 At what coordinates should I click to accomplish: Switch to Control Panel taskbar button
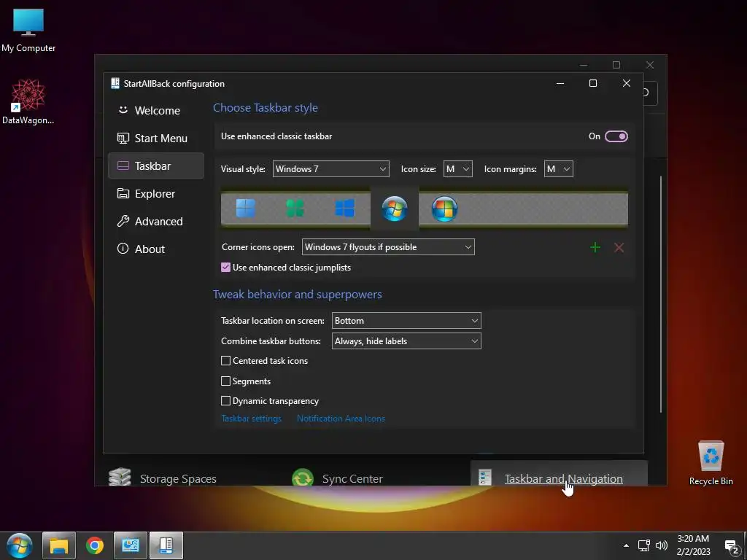coord(131,545)
